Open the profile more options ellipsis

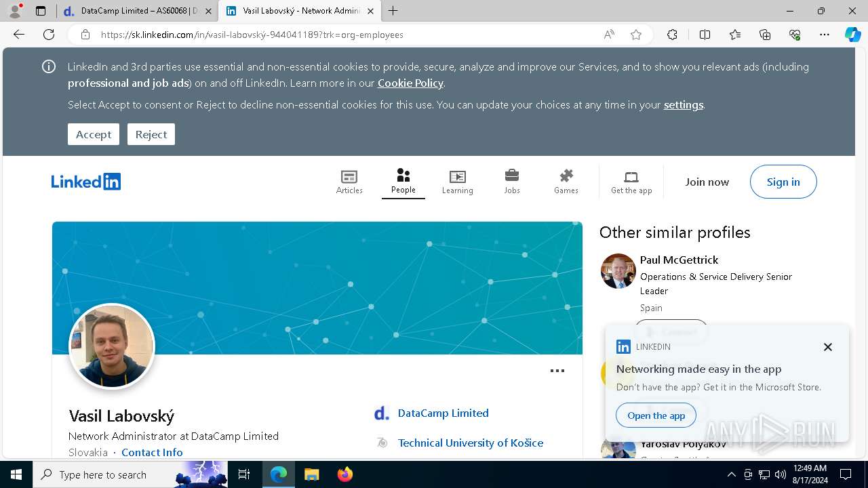coord(557,371)
